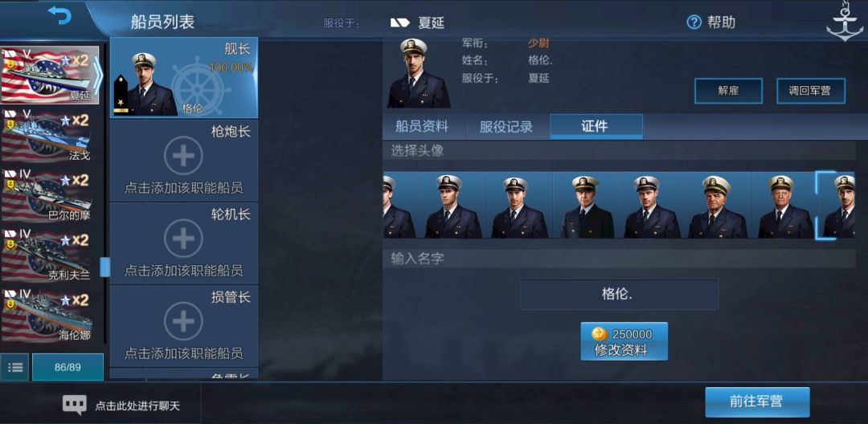Viewport: 868px width, 424px height.
Task: Select the 法戈 ship in the list
Action: pyautogui.click(x=50, y=136)
